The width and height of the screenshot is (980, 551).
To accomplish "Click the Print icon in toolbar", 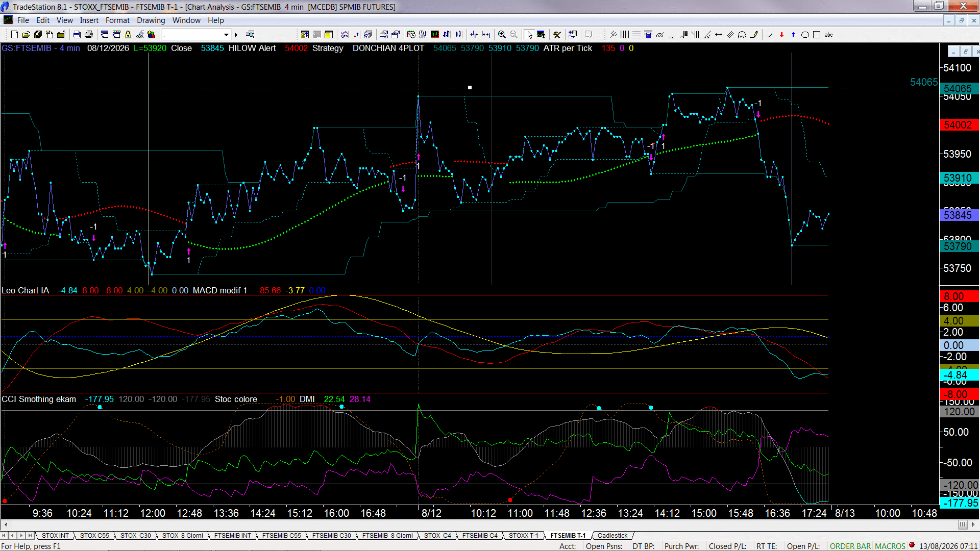I will click(x=89, y=35).
